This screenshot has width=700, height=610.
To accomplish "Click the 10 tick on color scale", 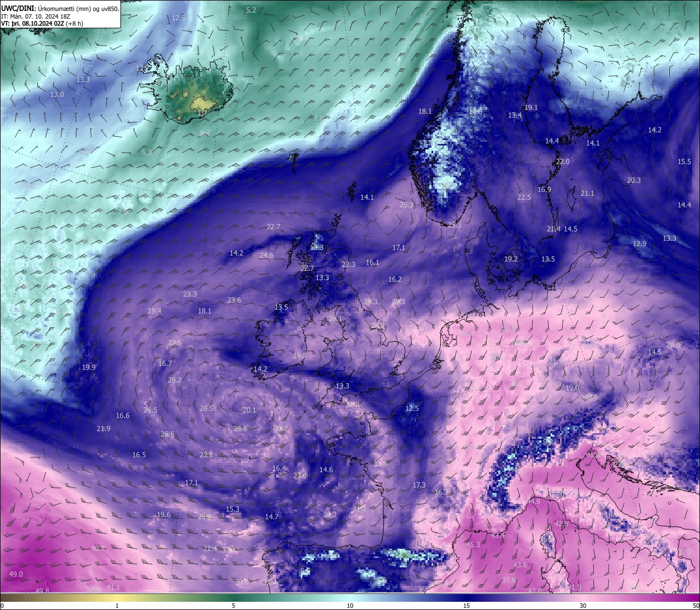I will pyautogui.click(x=350, y=606).
